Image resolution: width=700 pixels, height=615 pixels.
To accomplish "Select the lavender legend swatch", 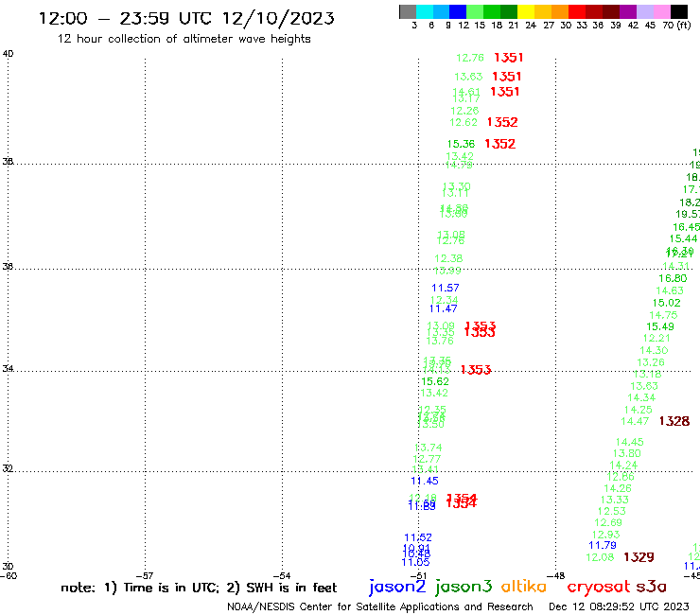I will click(644, 11).
